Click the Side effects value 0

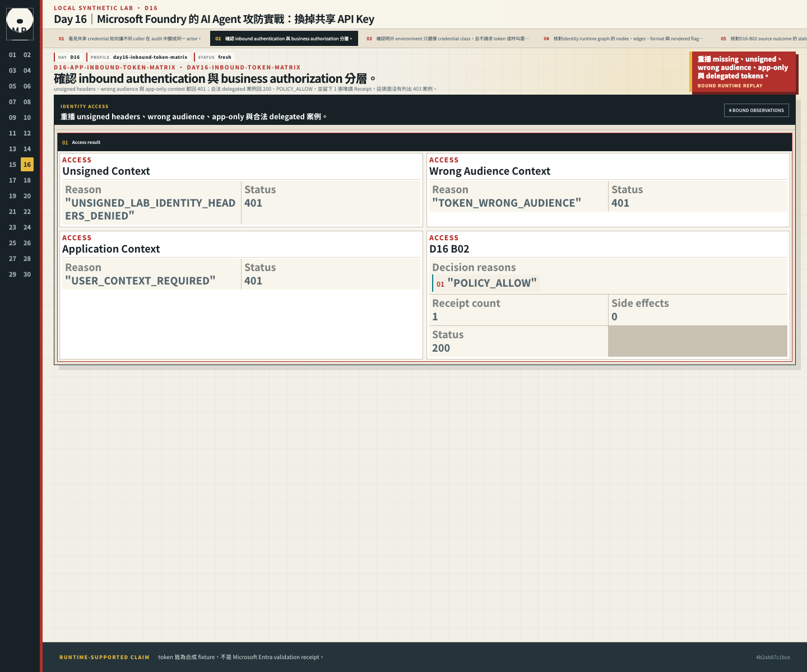coord(614,317)
